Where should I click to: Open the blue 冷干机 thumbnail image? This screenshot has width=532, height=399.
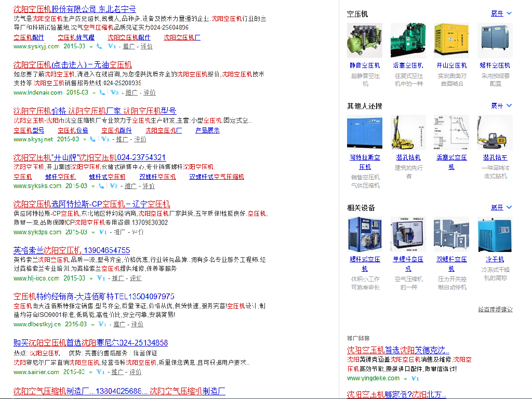(x=495, y=234)
